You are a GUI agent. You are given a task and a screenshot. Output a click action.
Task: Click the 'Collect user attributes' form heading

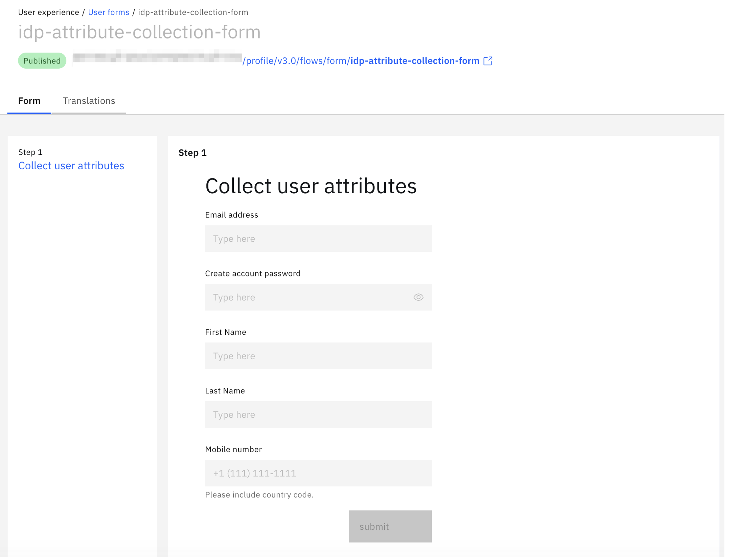tap(311, 186)
